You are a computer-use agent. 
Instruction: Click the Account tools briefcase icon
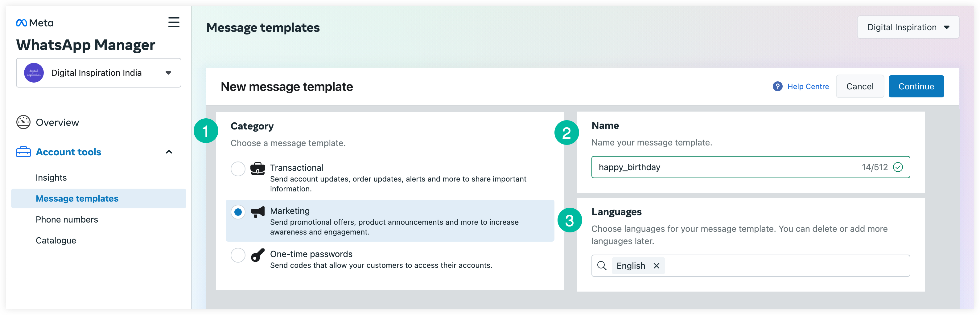(23, 152)
